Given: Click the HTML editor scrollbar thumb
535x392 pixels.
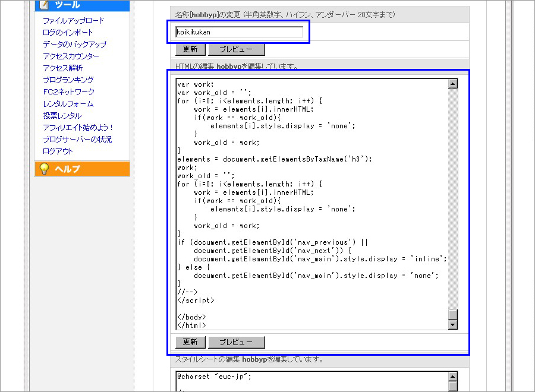Looking at the screenshot, I should pyautogui.click(x=453, y=315).
